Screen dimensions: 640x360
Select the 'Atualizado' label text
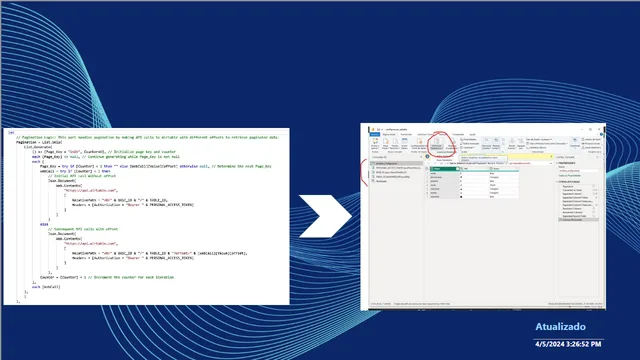[x=560, y=327]
